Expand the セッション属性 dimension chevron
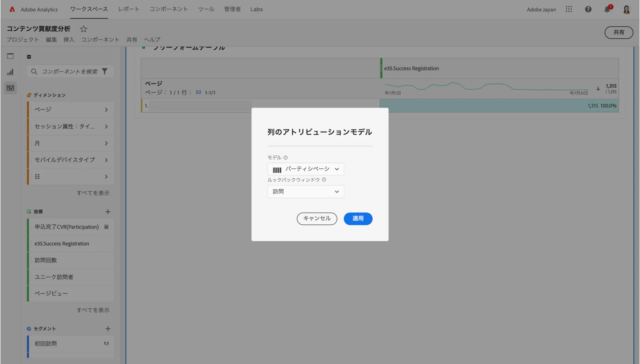The width and height of the screenshot is (640, 364). (x=106, y=126)
